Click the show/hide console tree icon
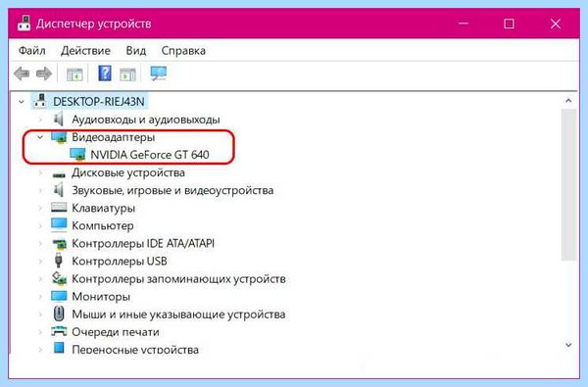This screenshot has width=588, height=387. 74,74
